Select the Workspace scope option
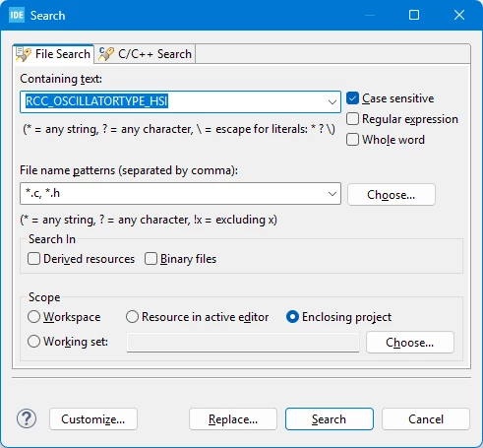The height and width of the screenshot is (448, 483). click(33, 317)
